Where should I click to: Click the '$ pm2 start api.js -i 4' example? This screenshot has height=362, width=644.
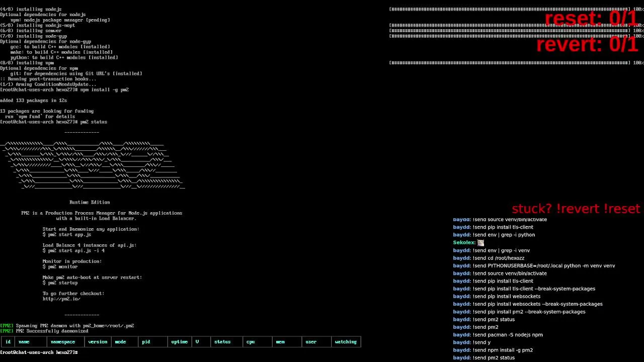tap(73, 251)
